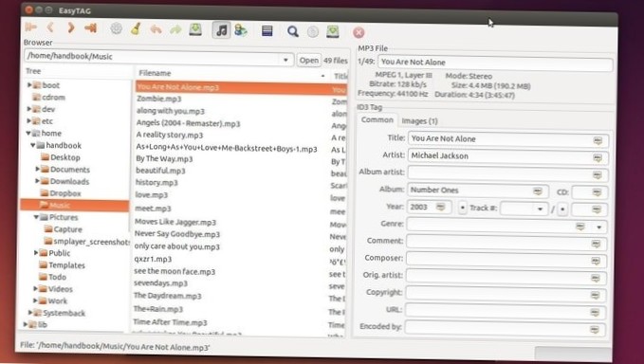Click the Open button beside path
The width and height of the screenshot is (644, 364).
pos(309,61)
